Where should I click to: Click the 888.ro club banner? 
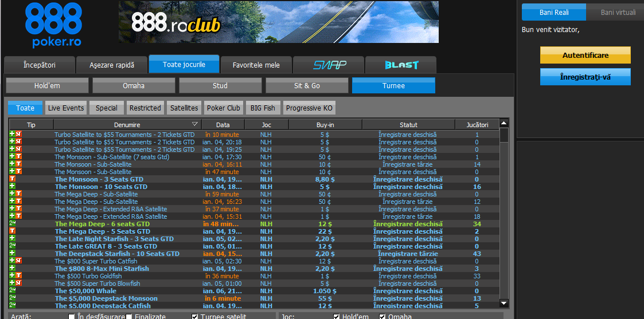279,22
